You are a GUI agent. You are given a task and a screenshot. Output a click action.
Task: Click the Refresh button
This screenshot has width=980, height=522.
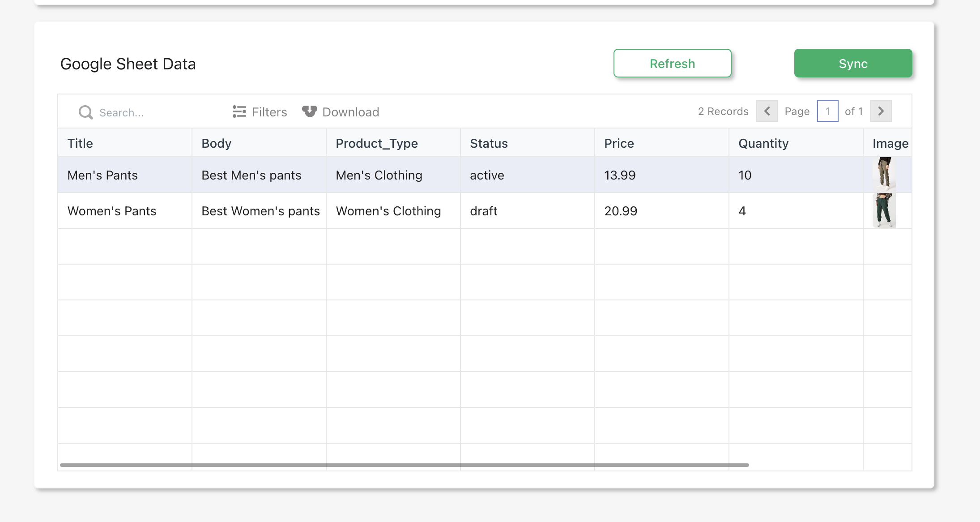[x=672, y=63]
